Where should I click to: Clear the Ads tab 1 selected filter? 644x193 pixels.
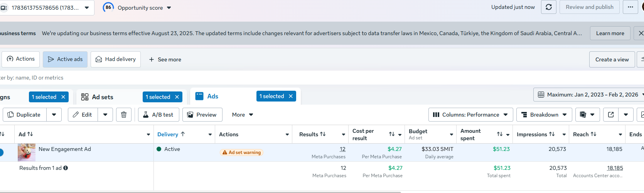[291, 96]
